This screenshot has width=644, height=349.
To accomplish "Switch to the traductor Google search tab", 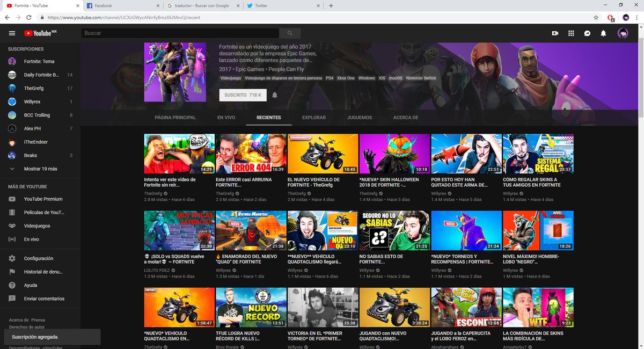I will 203,6.
